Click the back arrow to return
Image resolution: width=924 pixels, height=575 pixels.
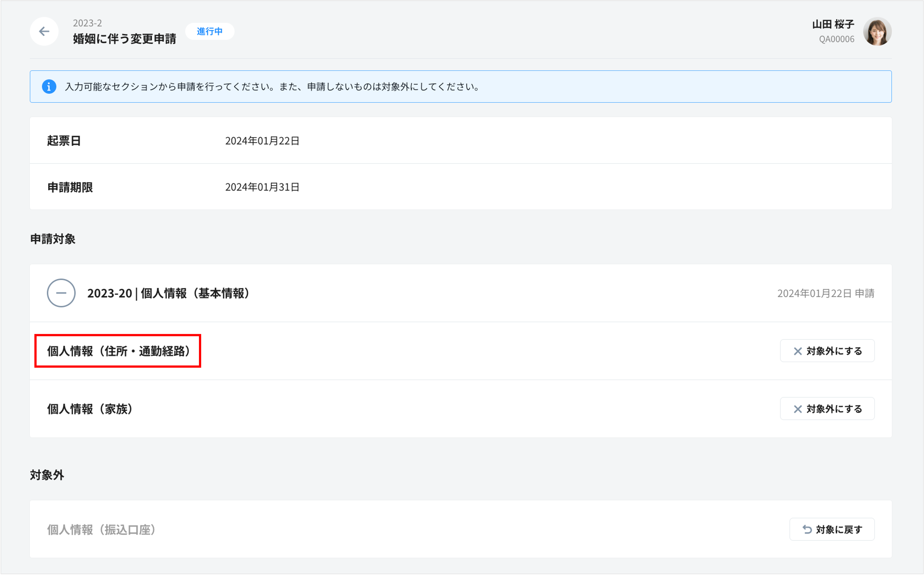click(x=44, y=31)
